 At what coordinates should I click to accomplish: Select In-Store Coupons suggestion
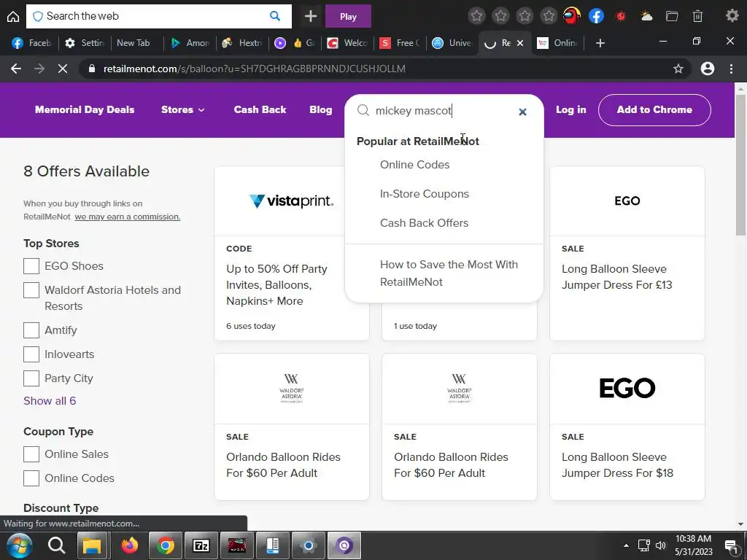click(424, 194)
